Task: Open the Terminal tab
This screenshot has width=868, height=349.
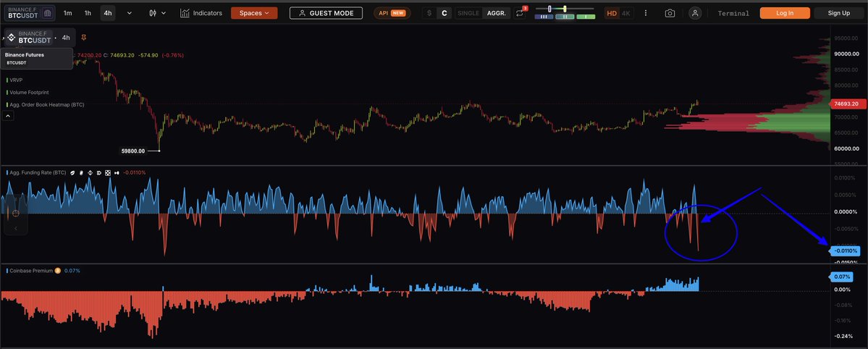Action: 733,13
